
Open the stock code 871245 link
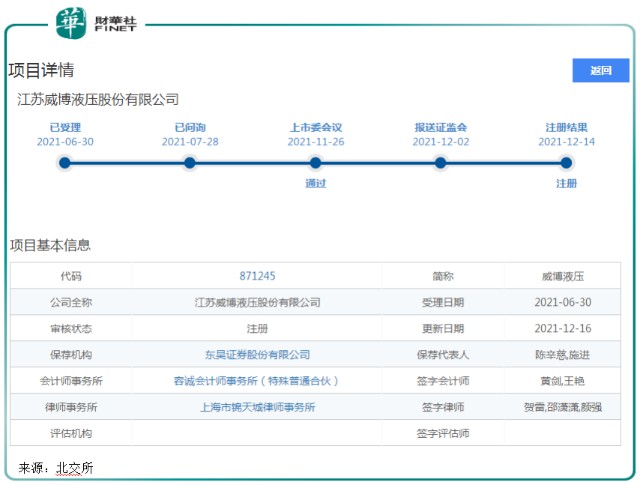(257, 276)
